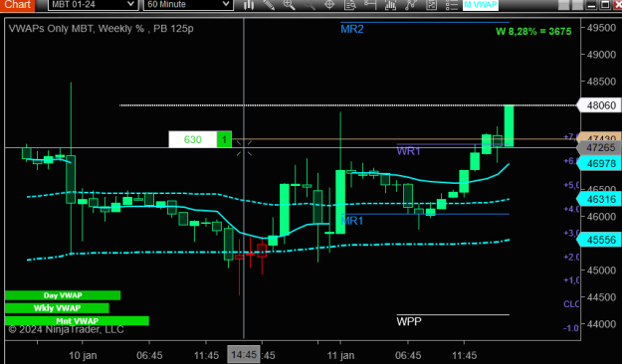Click the WPP weekly pivot label
622x364 pixels.
409,321
